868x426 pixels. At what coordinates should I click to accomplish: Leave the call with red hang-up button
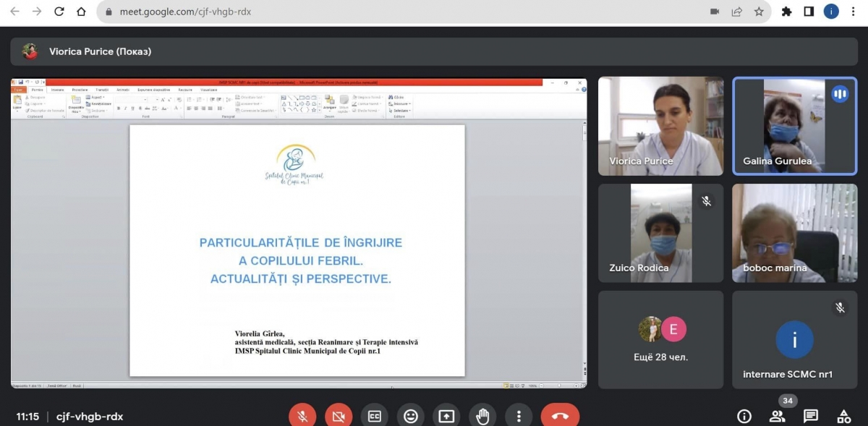(560, 416)
